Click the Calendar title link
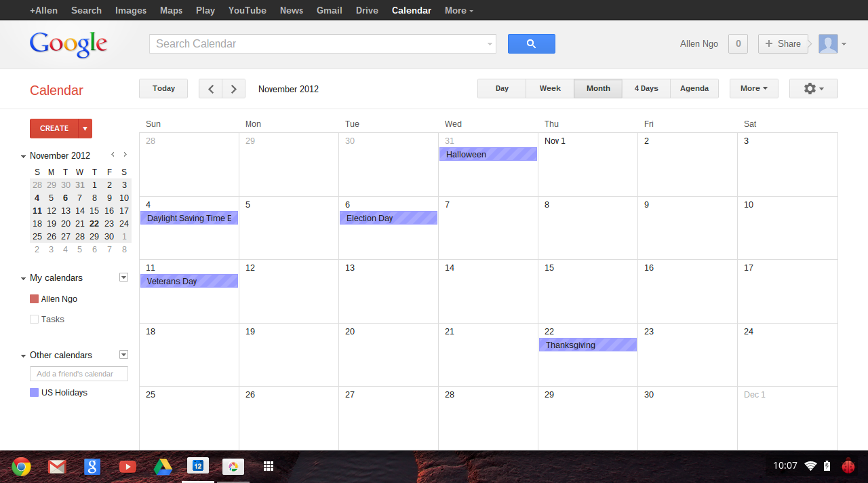Viewport: 868px width, 483px height. click(56, 90)
